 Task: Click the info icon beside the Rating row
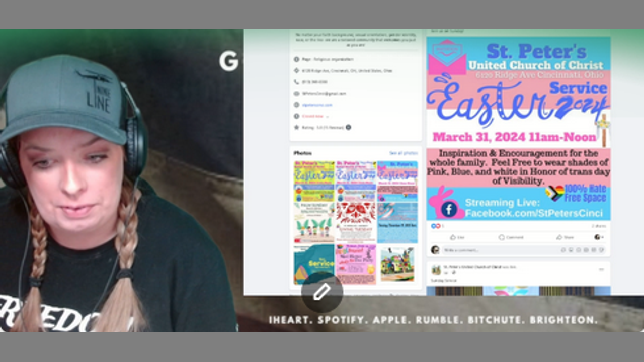[x=348, y=127]
